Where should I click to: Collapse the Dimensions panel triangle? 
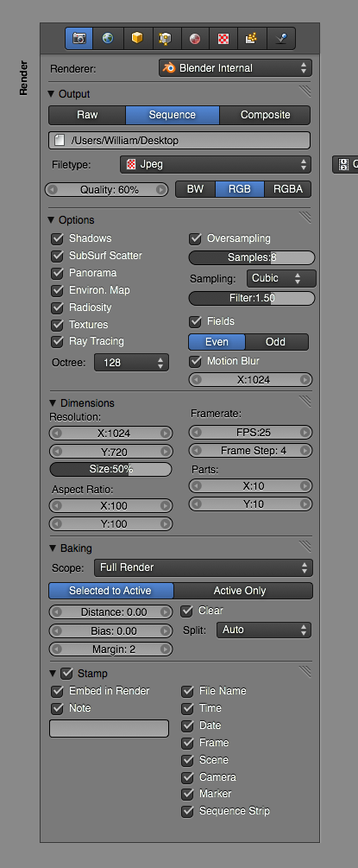53,403
